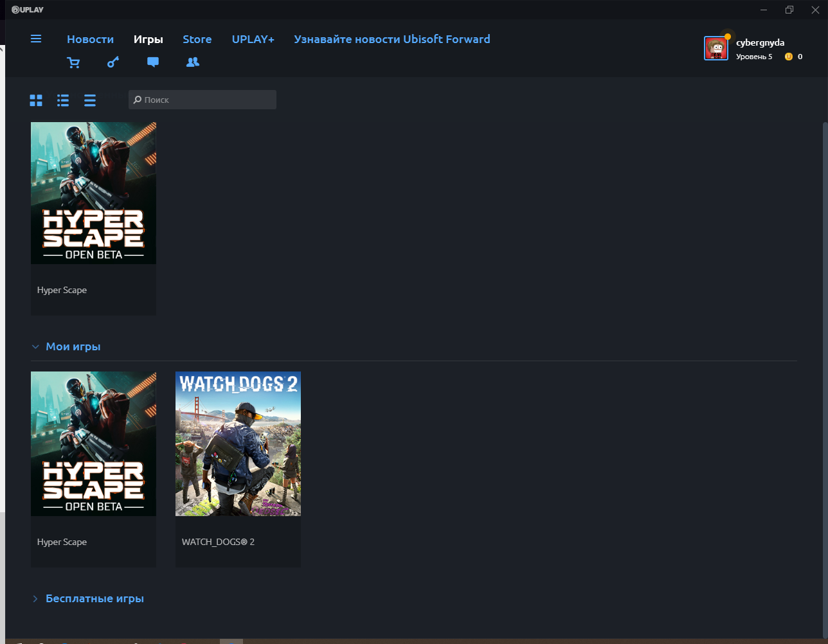Open the activate key icon
Screen dimensions: 828x644
coord(113,62)
